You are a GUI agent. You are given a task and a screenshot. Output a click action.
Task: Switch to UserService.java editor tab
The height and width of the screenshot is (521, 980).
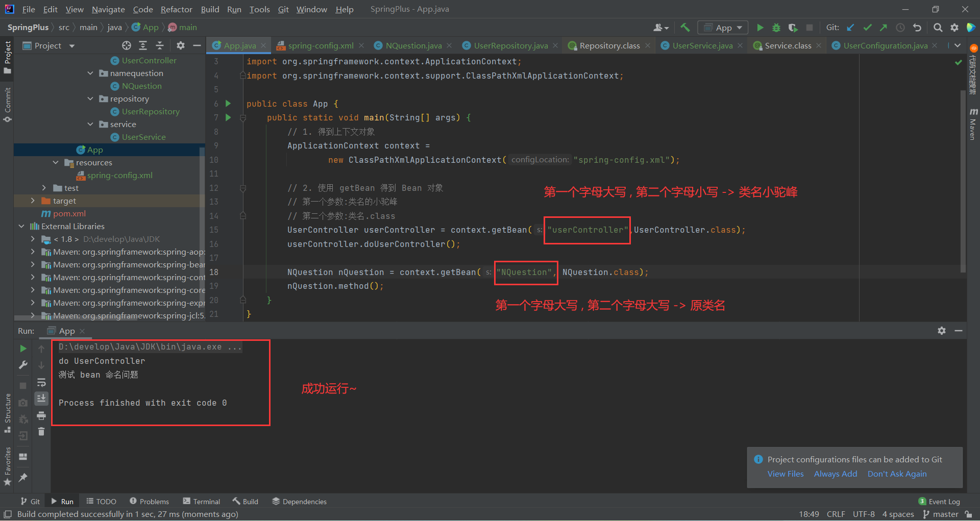[x=702, y=45]
